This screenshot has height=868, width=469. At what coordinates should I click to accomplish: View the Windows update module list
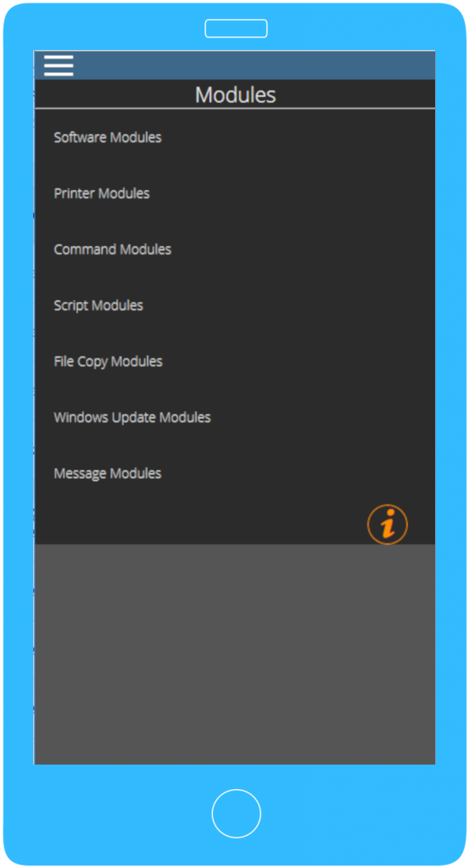tap(131, 417)
